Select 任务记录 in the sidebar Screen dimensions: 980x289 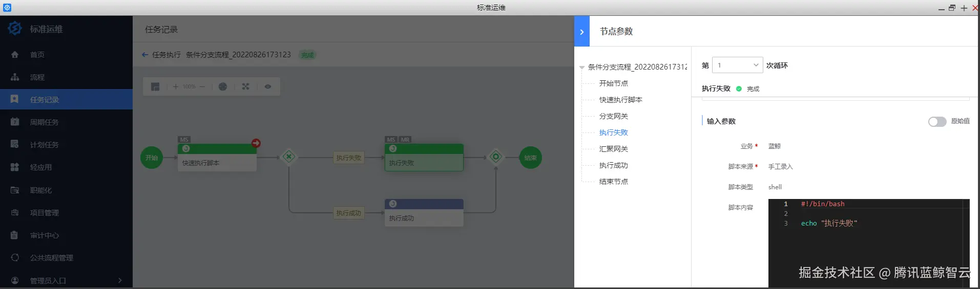click(x=66, y=100)
